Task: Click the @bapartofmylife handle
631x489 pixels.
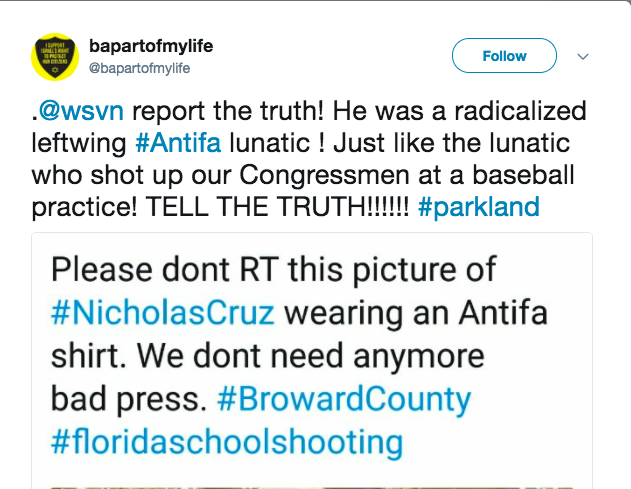Action: [x=139, y=68]
